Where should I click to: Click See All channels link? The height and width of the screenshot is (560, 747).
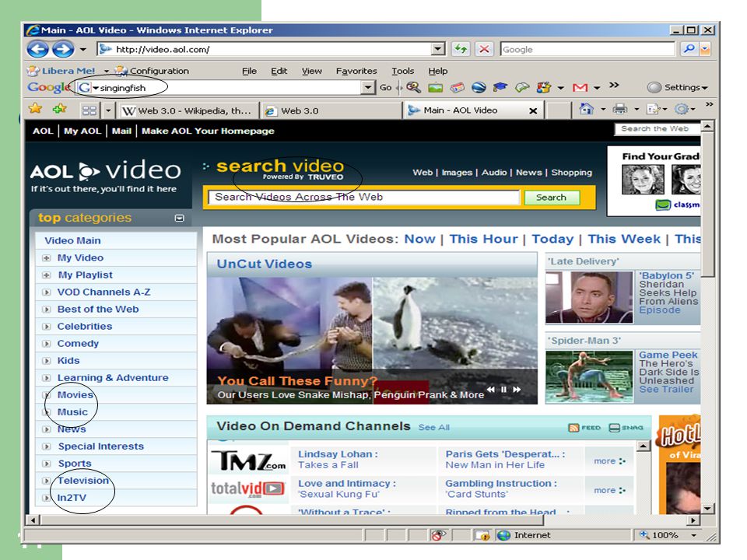click(x=434, y=427)
